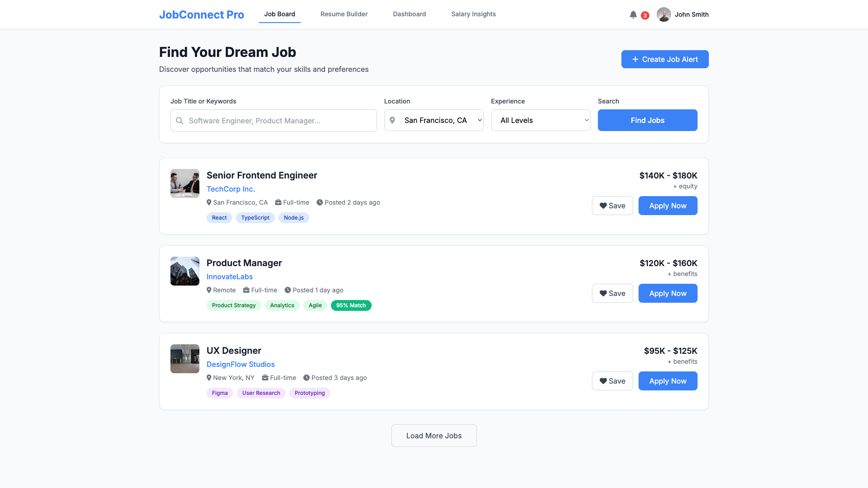Click the location pin icon in Location field

tap(392, 120)
